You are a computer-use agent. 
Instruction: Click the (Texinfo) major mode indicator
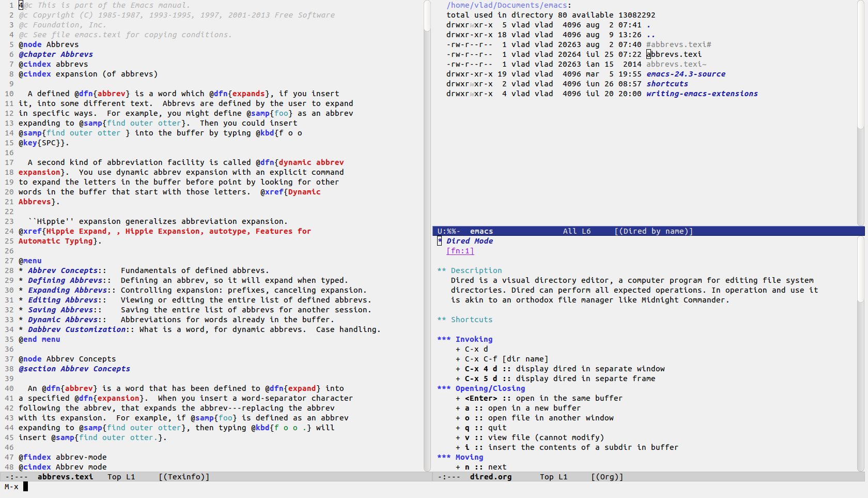click(184, 477)
